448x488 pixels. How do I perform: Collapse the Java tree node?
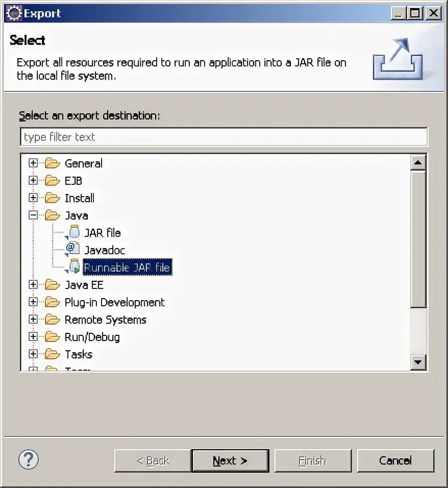[33, 215]
